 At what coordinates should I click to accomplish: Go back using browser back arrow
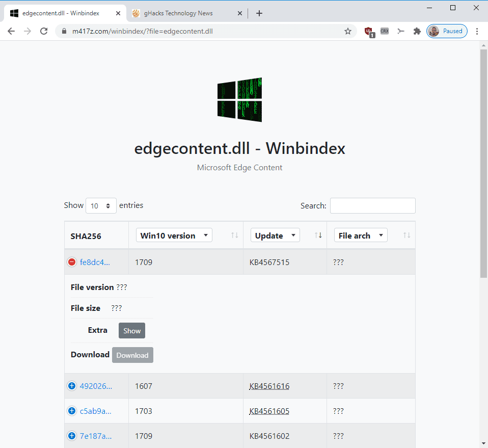(x=11, y=31)
